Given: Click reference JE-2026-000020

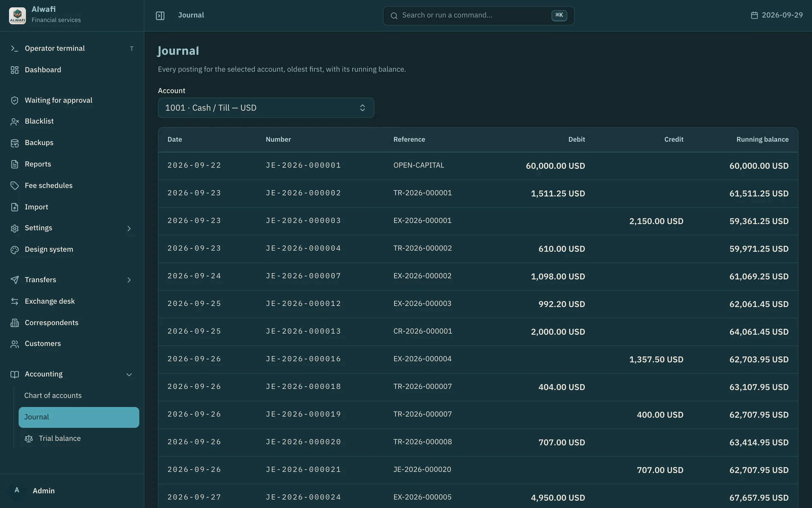Looking at the screenshot, I should [x=422, y=470].
